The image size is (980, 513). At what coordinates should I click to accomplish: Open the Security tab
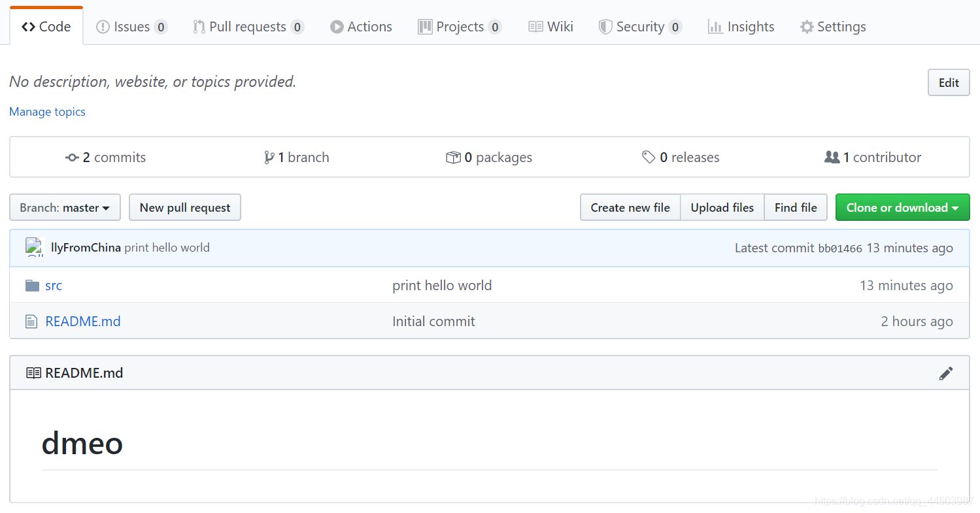(x=640, y=27)
